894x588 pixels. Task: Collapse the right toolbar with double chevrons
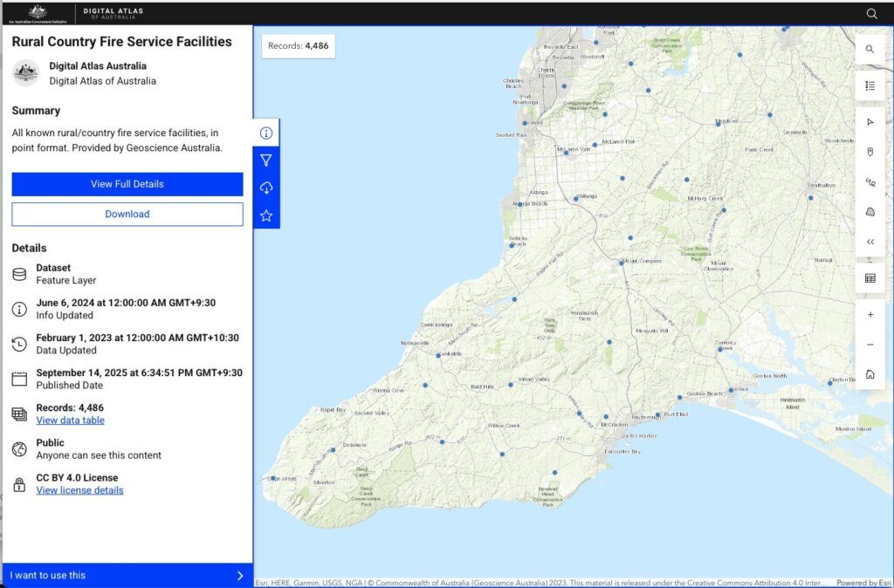coord(870,242)
